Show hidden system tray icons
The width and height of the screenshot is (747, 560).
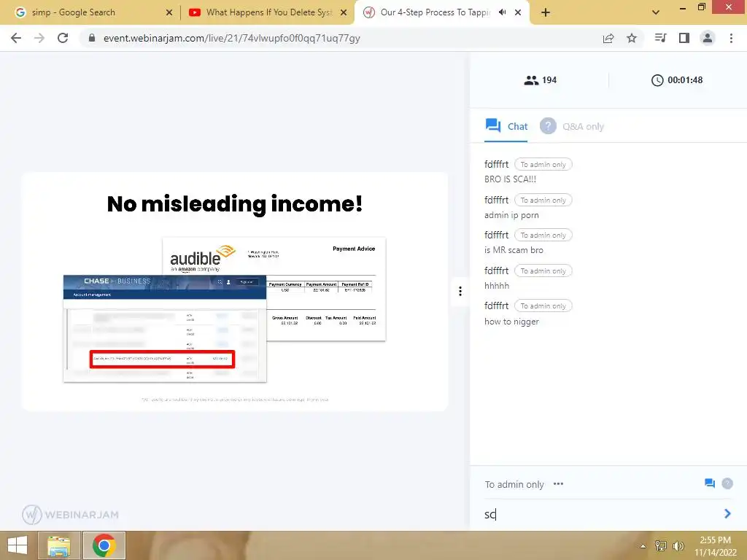pos(643,545)
